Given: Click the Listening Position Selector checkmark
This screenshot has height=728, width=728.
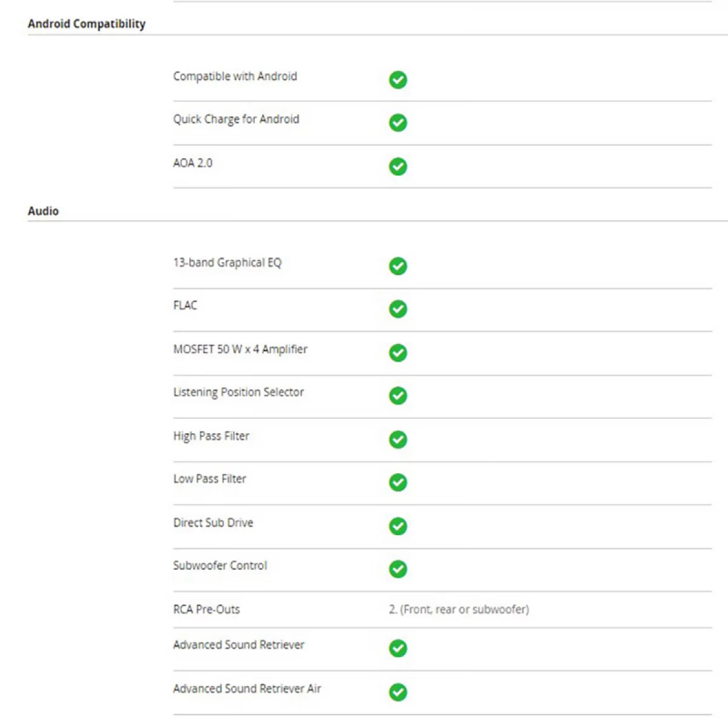Looking at the screenshot, I should (x=398, y=396).
